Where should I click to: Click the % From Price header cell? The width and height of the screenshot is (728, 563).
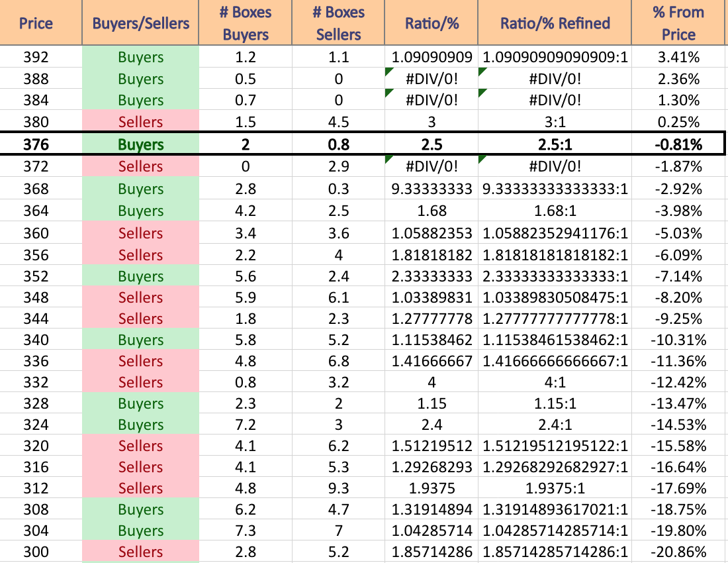point(678,23)
